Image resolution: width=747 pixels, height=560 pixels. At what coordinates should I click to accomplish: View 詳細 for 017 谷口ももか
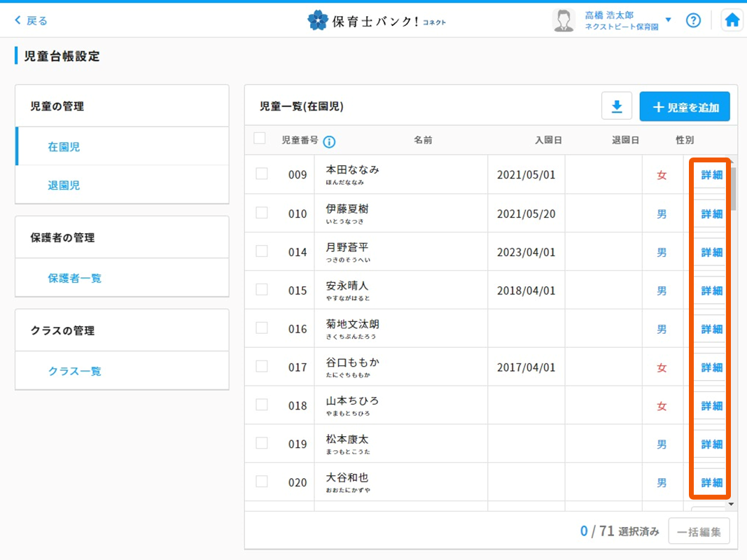point(711,367)
